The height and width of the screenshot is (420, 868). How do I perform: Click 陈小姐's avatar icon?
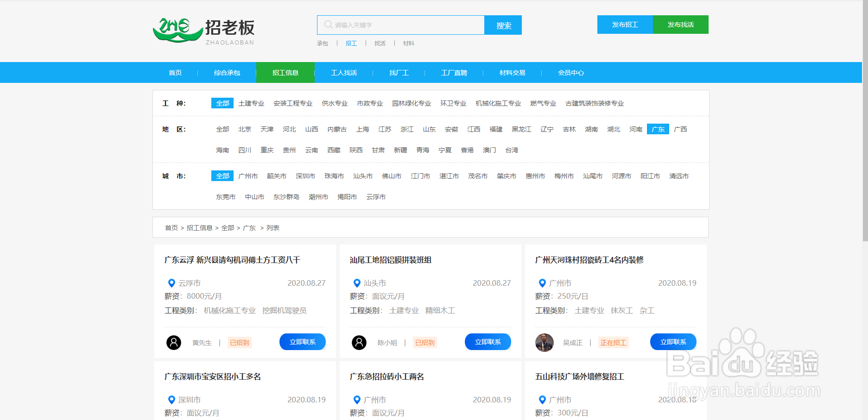pos(359,342)
